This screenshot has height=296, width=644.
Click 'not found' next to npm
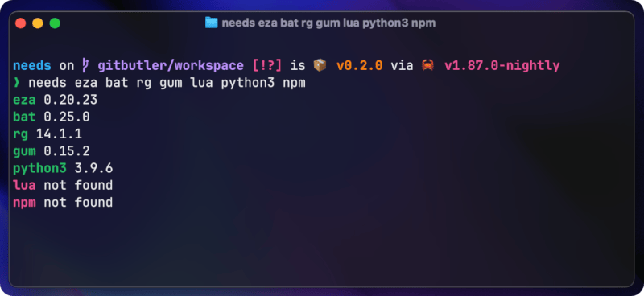[x=78, y=203]
